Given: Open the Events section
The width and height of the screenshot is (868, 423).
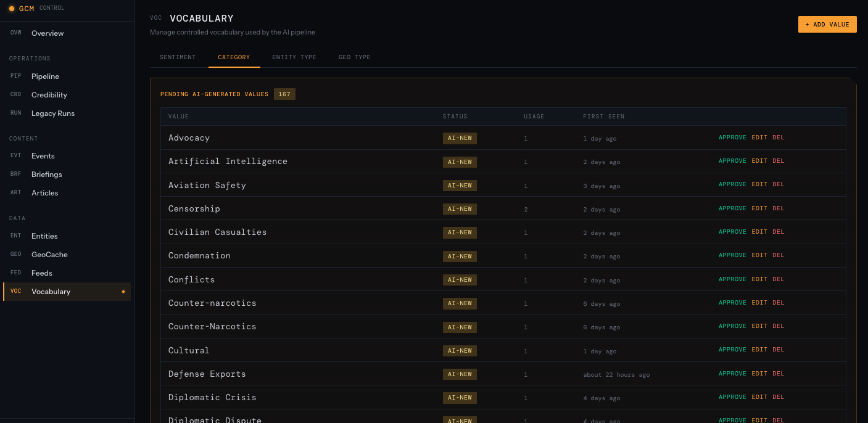Looking at the screenshot, I should pos(43,156).
